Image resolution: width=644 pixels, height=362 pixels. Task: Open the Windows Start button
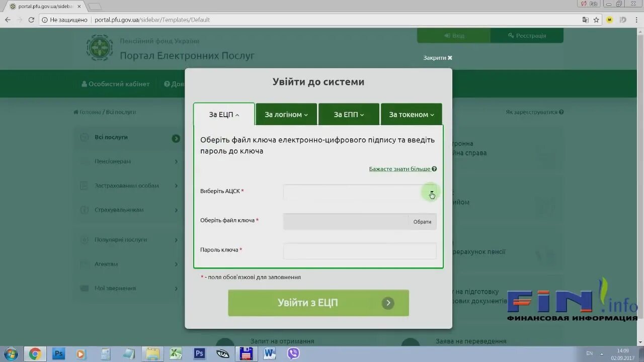11,353
